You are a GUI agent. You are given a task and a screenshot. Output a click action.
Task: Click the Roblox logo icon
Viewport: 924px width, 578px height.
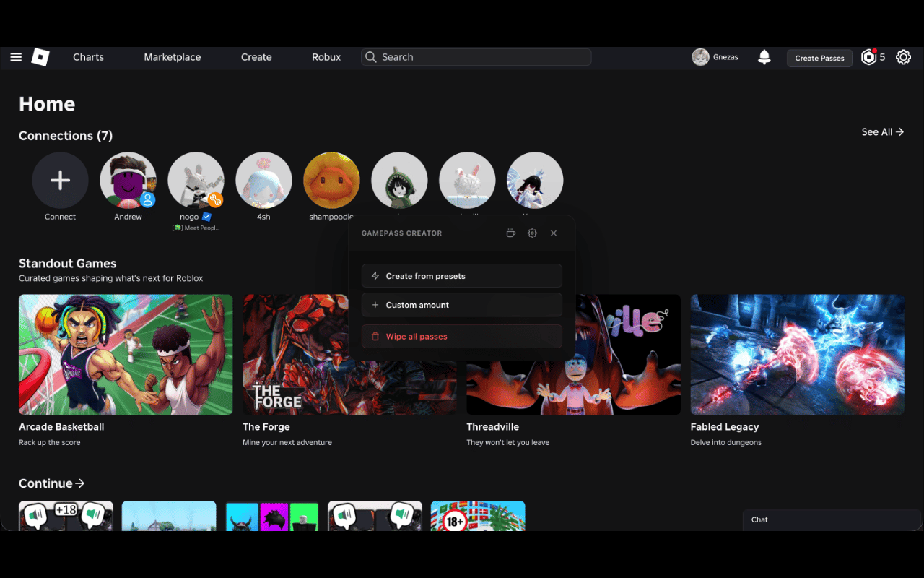click(x=40, y=57)
